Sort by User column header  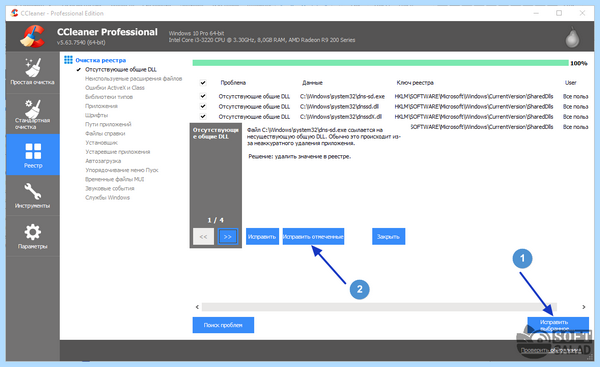tap(571, 83)
